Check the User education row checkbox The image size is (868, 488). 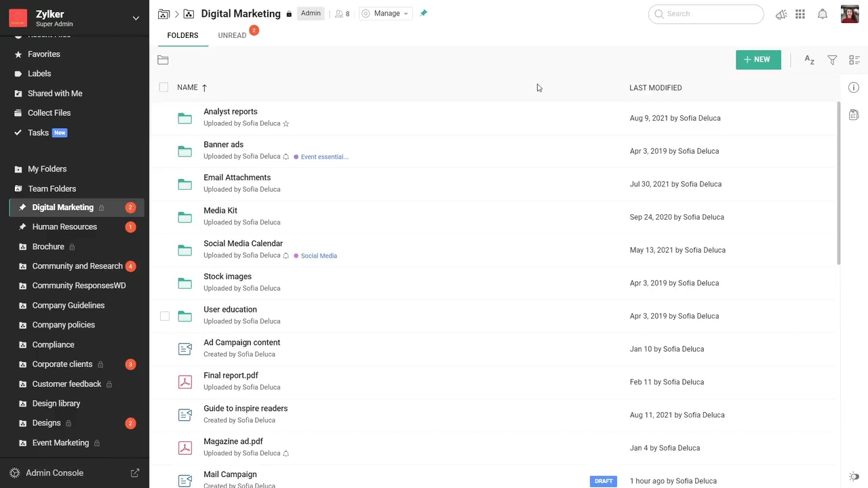click(x=165, y=316)
